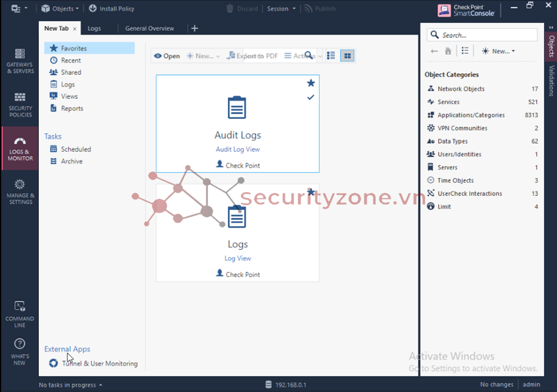The width and height of the screenshot is (557, 392).
Task: Open the Security Policies view
Action: point(20,105)
